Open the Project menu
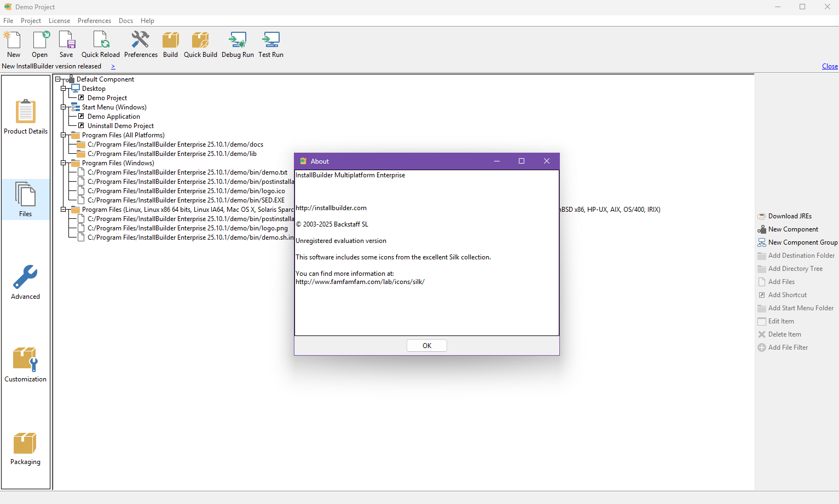The image size is (839, 504). click(x=31, y=21)
